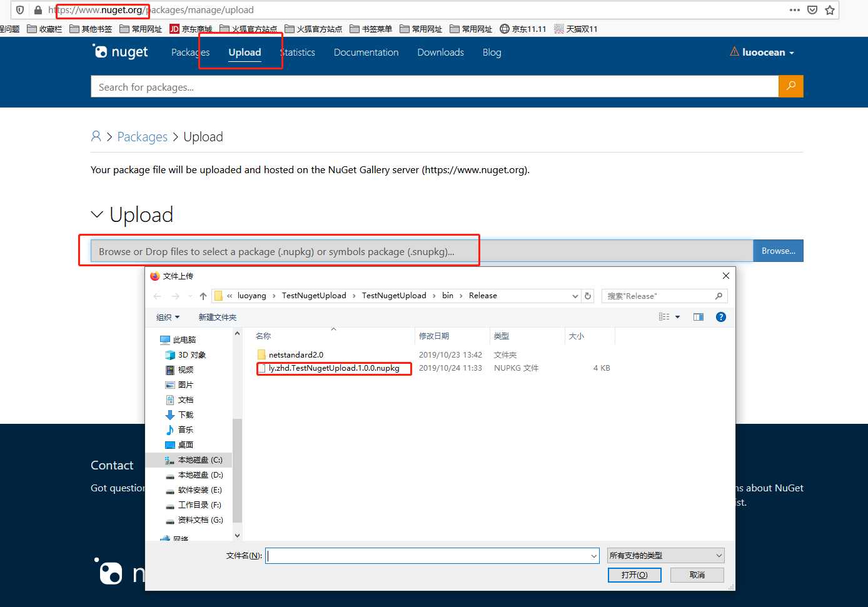Select 本地磁盘 (D:) drive
Viewport: 868px width, 607px height.
[194, 474]
